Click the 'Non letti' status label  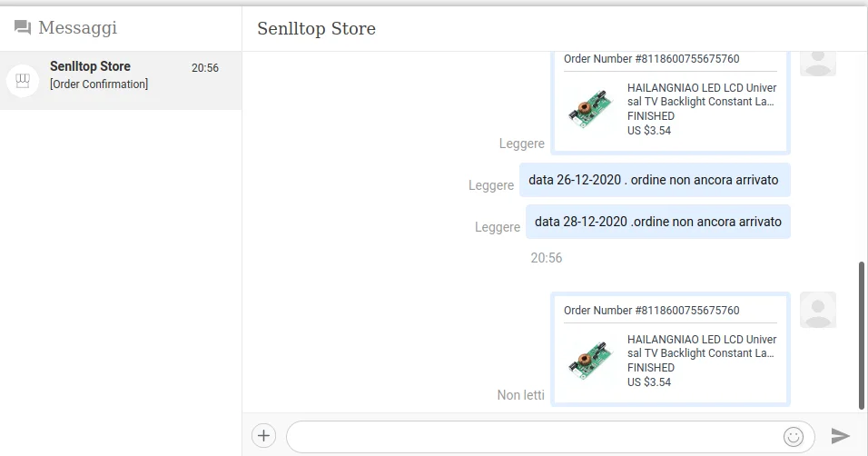tap(521, 395)
